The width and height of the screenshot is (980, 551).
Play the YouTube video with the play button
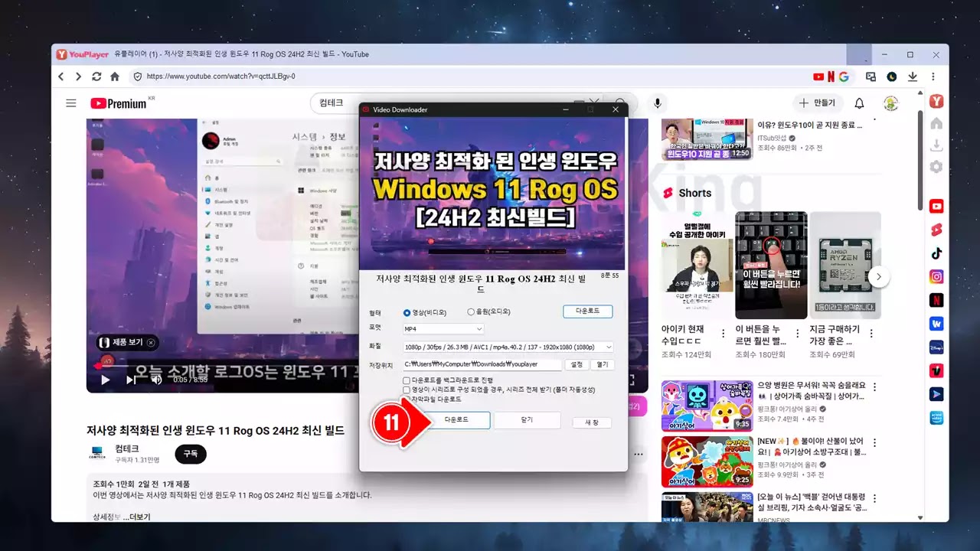(106, 380)
